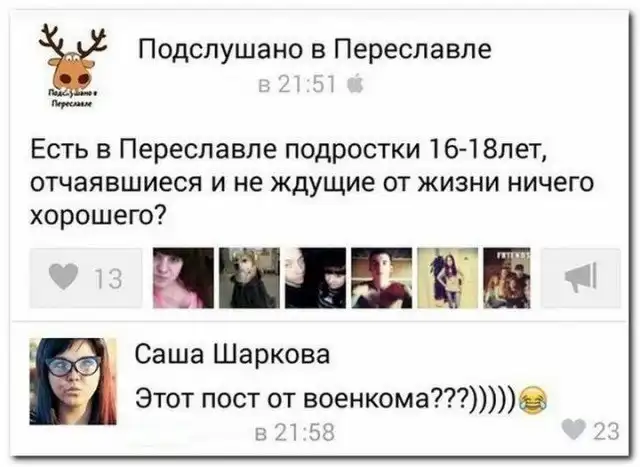640x467 pixels.
Task: Click the commenter name Саша Шаркова
Action: point(232,354)
